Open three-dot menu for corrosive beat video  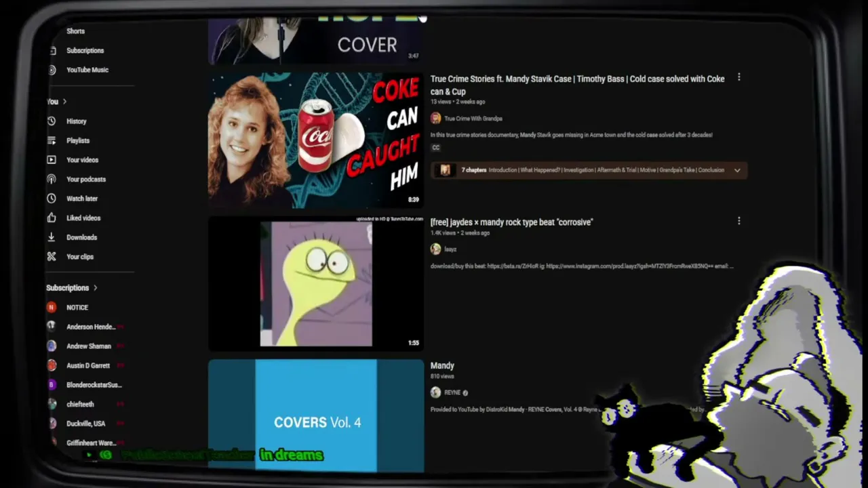click(x=738, y=221)
